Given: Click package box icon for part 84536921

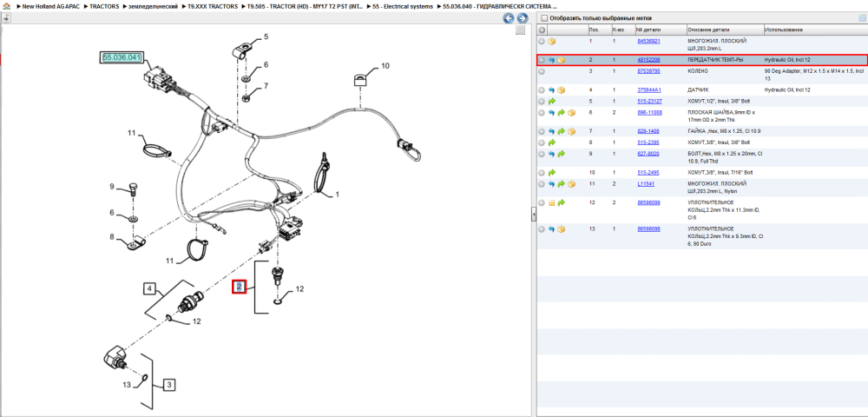Looking at the screenshot, I should click(x=552, y=42).
